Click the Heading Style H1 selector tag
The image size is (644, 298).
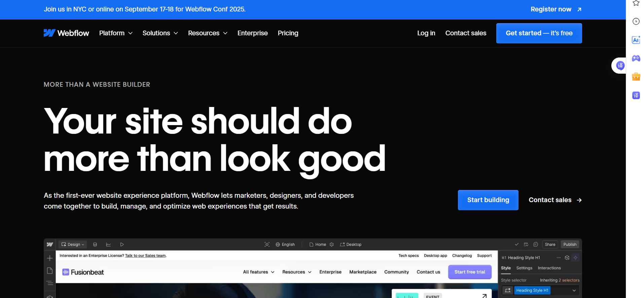(x=532, y=290)
